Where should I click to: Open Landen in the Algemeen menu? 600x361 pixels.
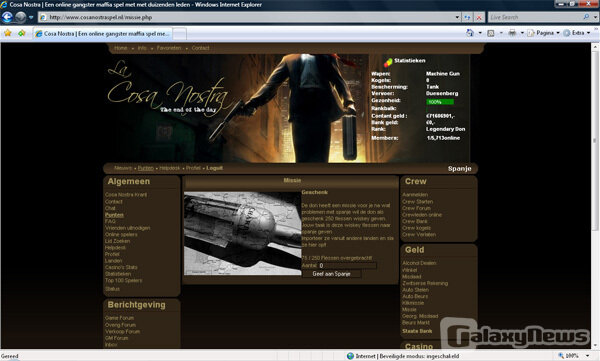(113, 261)
